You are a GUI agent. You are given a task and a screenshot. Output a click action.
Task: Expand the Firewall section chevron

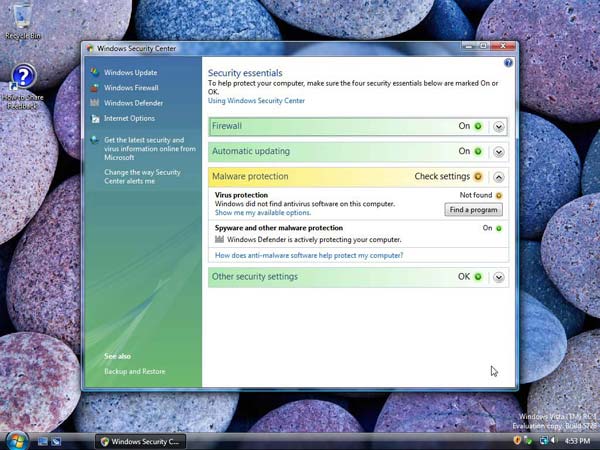(499, 127)
